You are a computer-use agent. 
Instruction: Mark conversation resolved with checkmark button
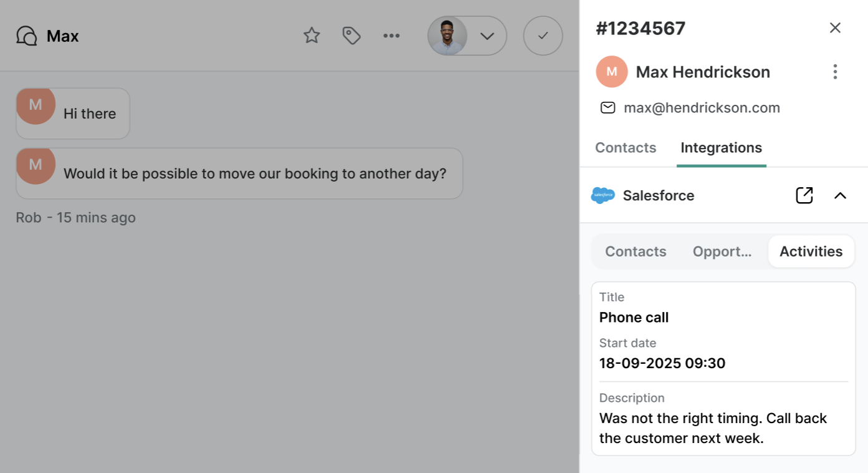543,36
